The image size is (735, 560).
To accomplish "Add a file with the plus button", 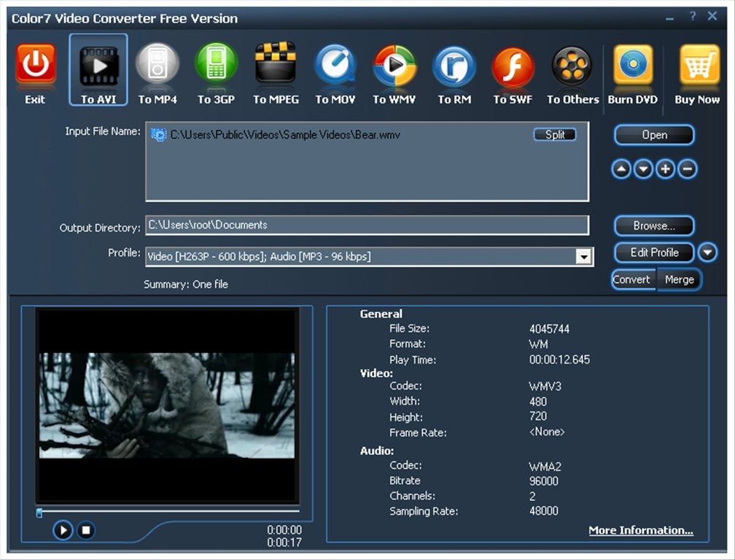I will coord(665,168).
